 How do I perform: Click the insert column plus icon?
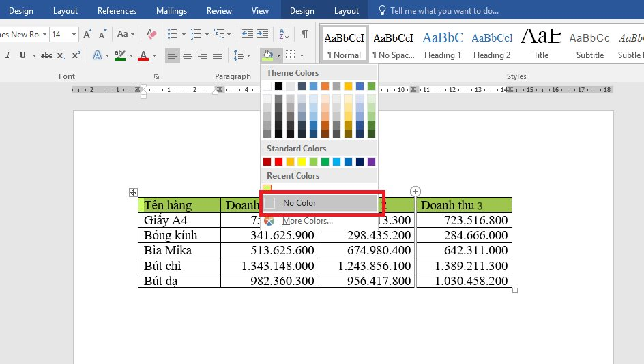[x=415, y=192]
